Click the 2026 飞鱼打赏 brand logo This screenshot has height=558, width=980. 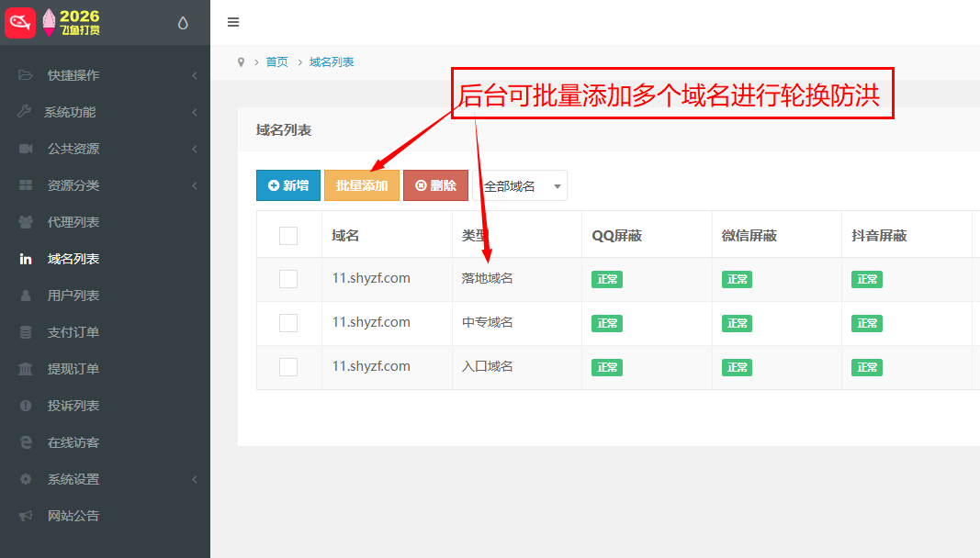(72, 23)
